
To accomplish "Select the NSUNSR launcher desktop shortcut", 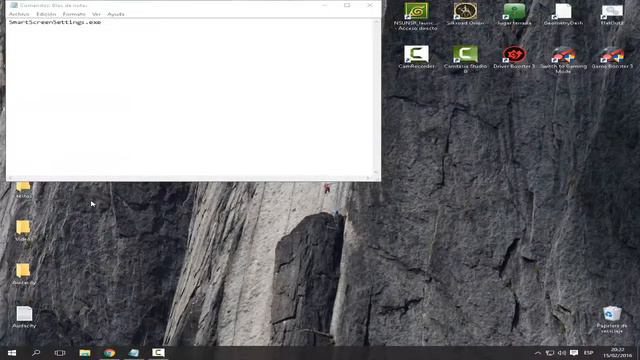I will click(x=416, y=16).
